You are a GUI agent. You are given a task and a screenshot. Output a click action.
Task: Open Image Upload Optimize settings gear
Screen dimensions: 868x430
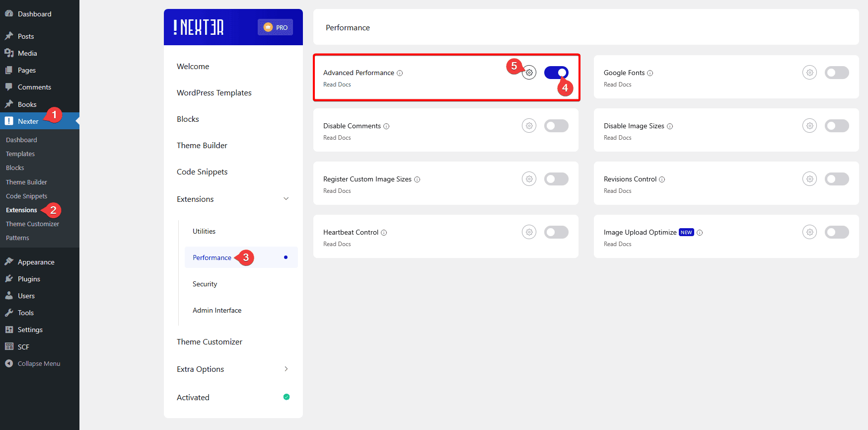[810, 232]
